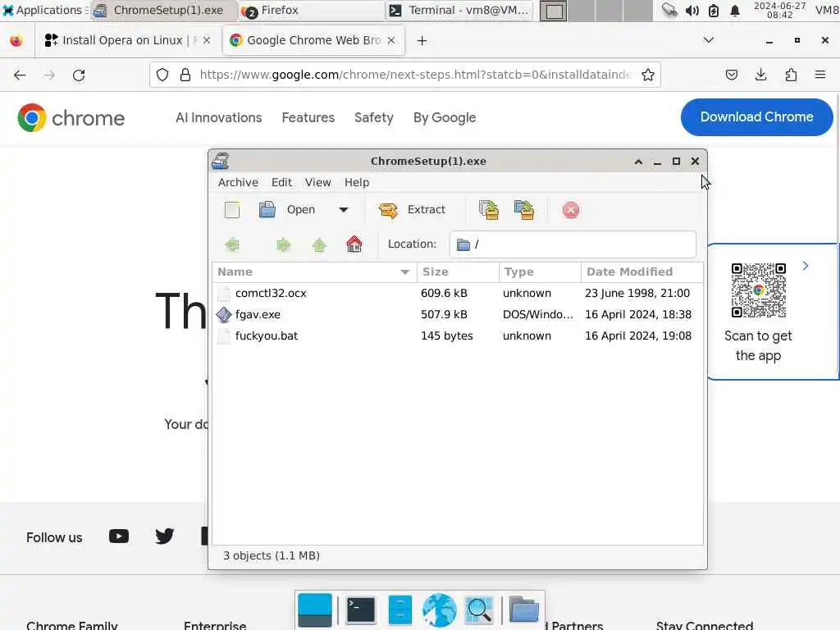Click the volume icon in system tray
840x630 pixels.
pyautogui.click(x=692, y=10)
